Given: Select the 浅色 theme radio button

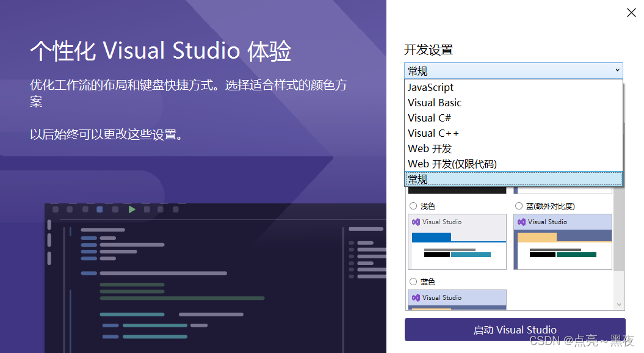Looking at the screenshot, I should (413, 206).
